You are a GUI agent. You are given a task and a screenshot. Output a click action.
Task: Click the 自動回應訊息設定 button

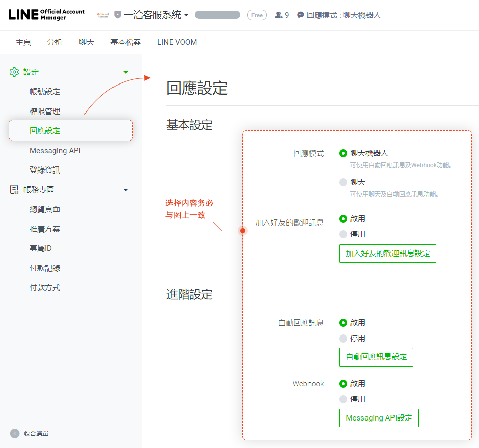[376, 357]
